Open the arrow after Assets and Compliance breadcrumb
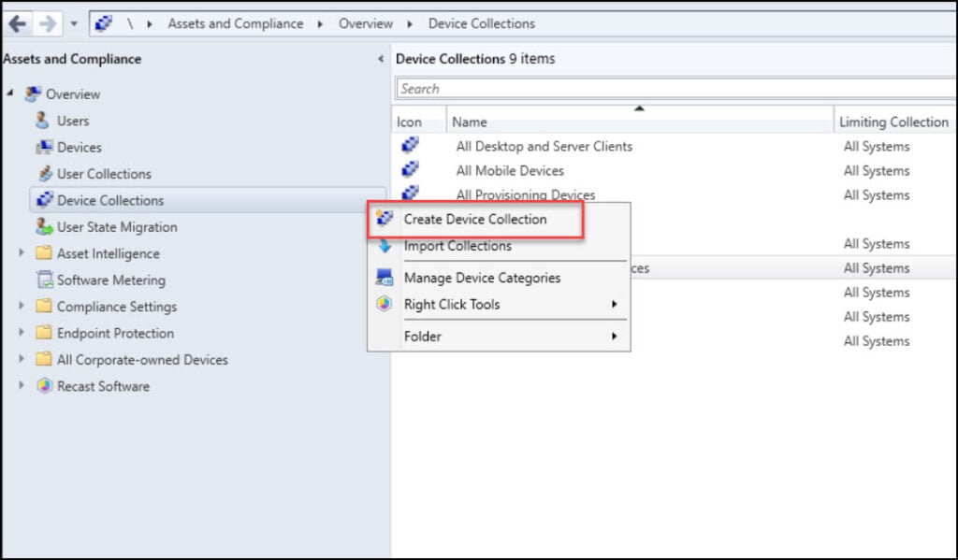This screenshot has width=958, height=560. click(320, 24)
